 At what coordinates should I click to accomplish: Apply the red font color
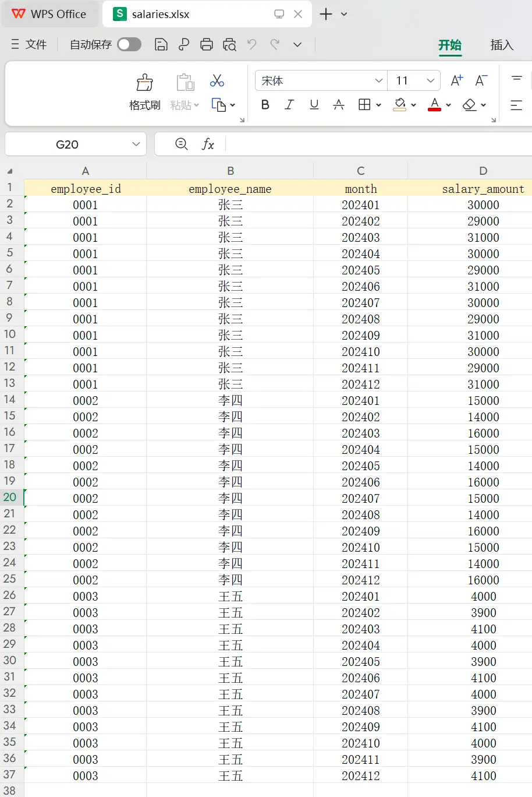[434, 105]
